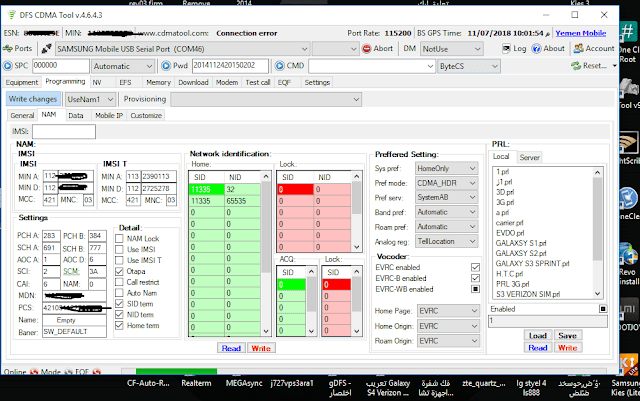Uncheck the Otapa checkbox
The image size is (640, 401).
coord(119,271)
